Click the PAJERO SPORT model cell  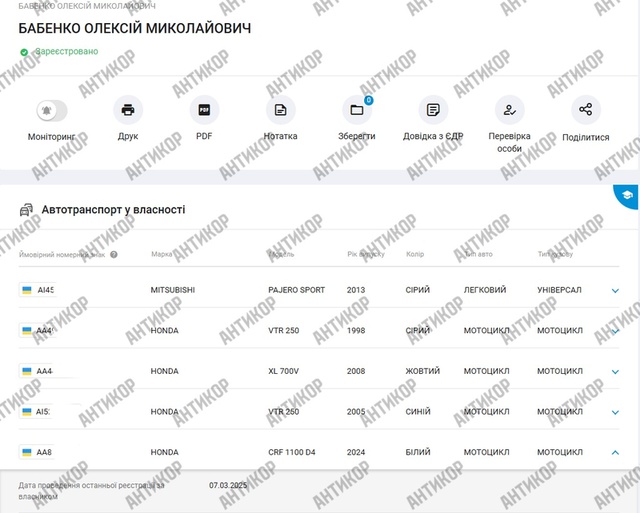click(296, 290)
